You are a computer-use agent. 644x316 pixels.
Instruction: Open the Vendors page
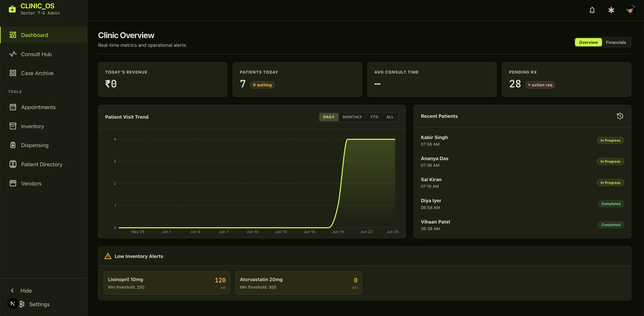(x=44, y=183)
